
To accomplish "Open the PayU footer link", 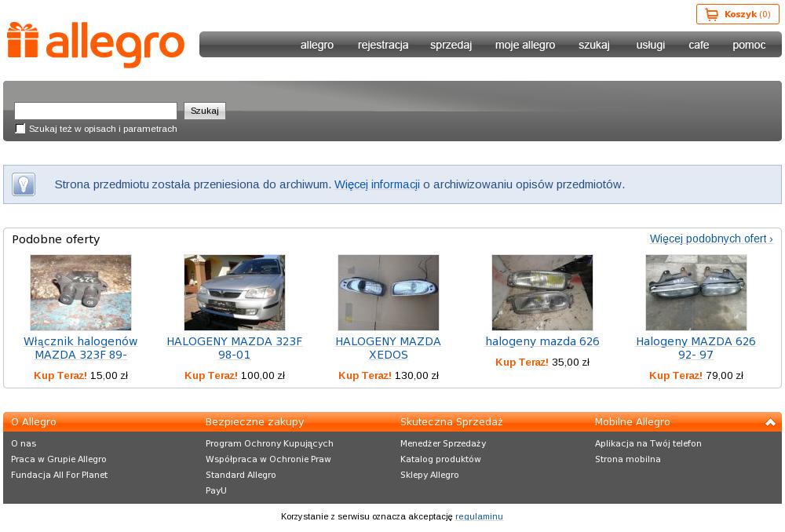I will [x=217, y=490].
